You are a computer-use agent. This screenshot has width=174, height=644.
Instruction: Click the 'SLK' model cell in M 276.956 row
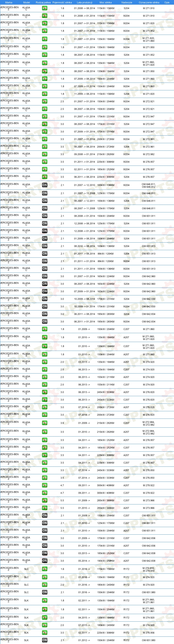click(x=26, y=633)
